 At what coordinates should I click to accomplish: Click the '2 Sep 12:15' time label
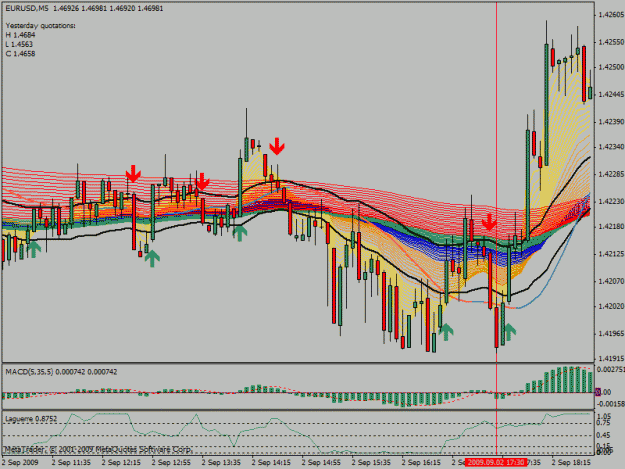pyautogui.click(x=121, y=462)
